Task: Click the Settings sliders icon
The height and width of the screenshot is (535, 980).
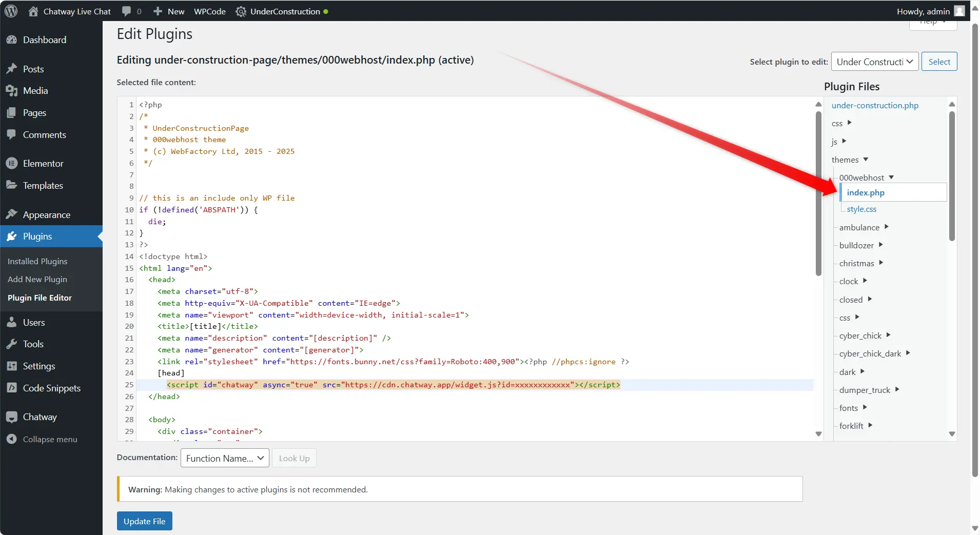Action: click(x=12, y=366)
